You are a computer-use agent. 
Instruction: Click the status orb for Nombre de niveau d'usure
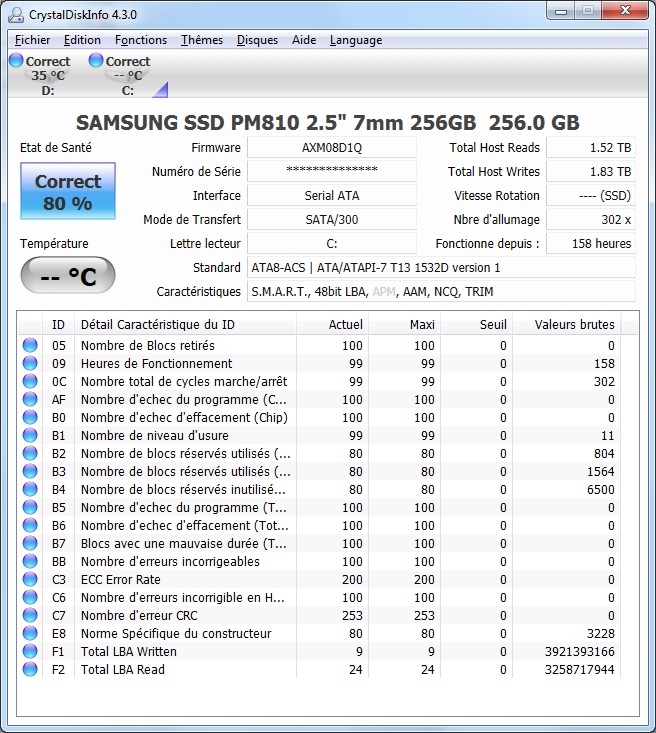coord(30,435)
